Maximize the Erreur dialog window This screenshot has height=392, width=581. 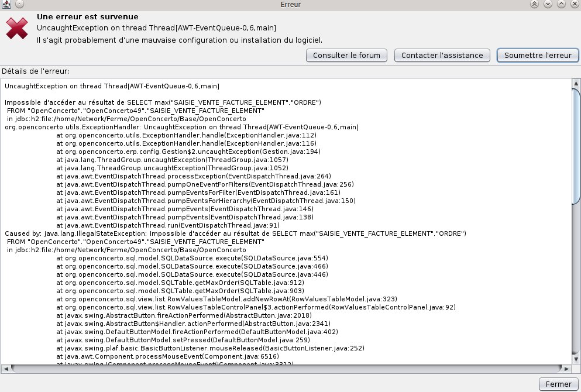(561, 4)
